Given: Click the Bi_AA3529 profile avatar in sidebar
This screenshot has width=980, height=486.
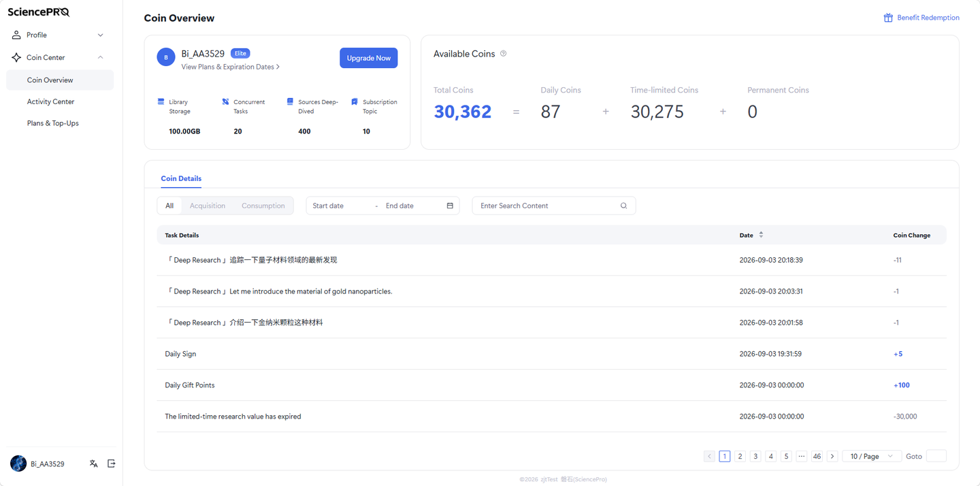Looking at the screenshot, I should [18, 464].
